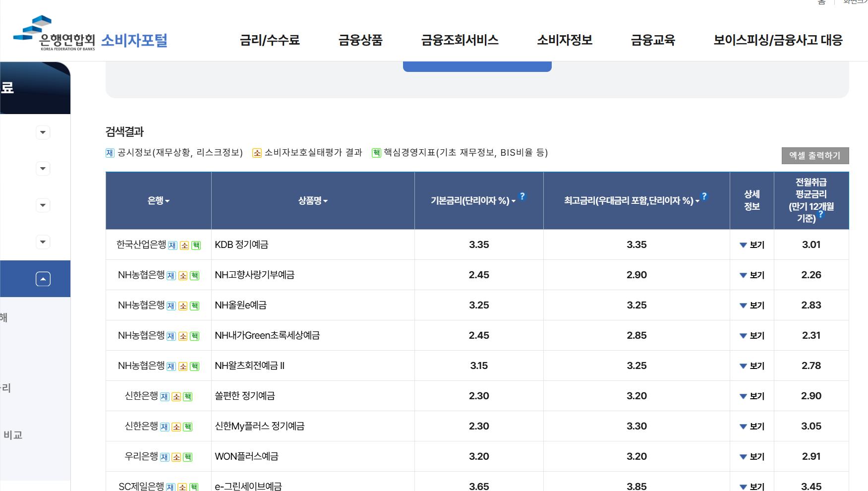Screen dimensions: 868x491
Task: Open 재 badge in WON플러스예금 row
Action: pos(165,457)
